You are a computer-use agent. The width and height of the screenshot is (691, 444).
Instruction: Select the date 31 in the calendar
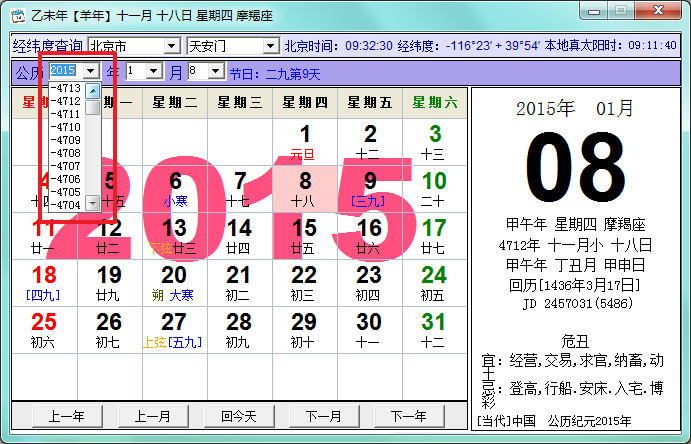click(435, 330)
